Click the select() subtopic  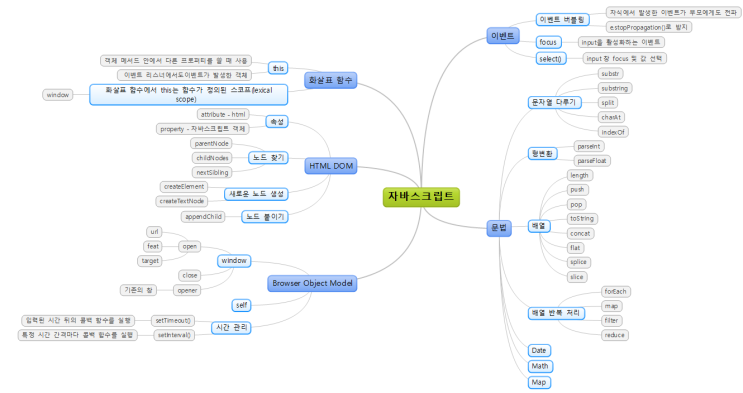point(551,59)
